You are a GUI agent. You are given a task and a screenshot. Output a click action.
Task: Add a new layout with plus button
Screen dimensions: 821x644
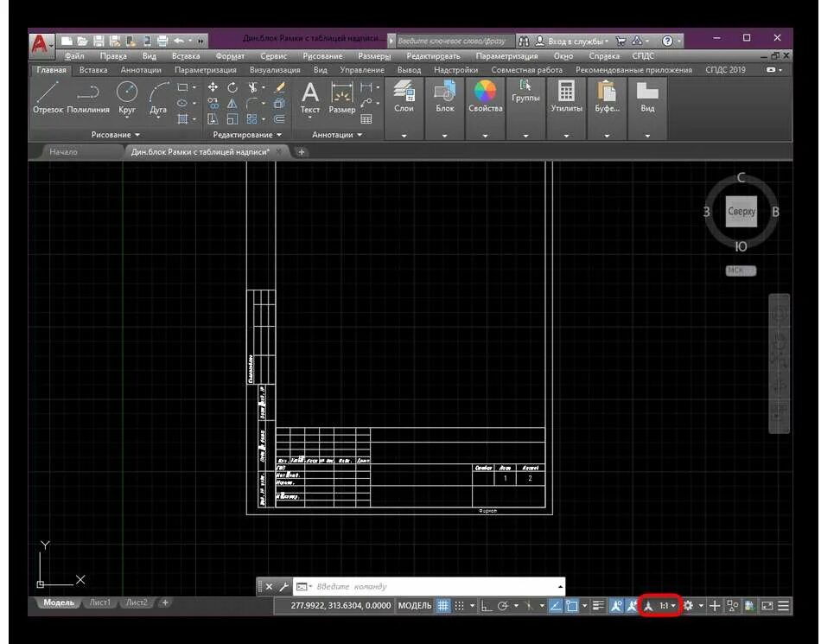point(165,603)
